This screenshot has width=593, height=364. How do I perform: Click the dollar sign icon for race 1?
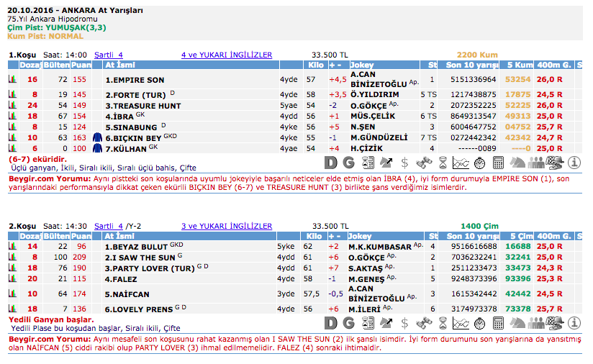click(x=404, y=162)
